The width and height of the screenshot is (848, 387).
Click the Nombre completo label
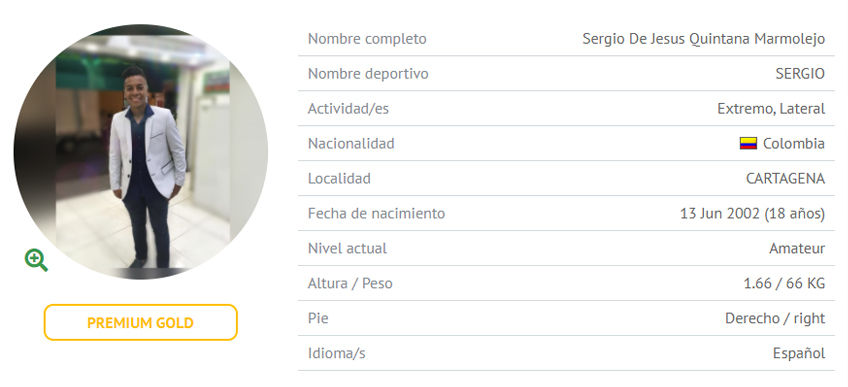(x=367, y=39)
